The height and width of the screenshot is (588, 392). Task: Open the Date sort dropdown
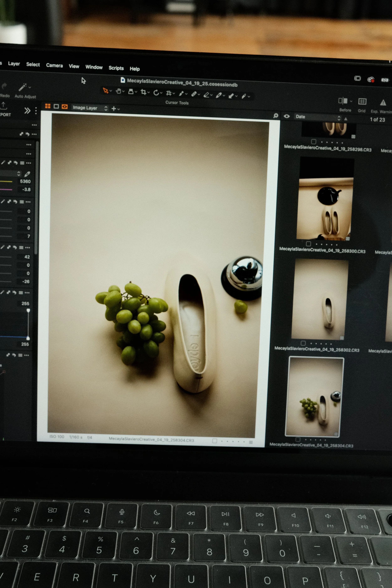318,117
